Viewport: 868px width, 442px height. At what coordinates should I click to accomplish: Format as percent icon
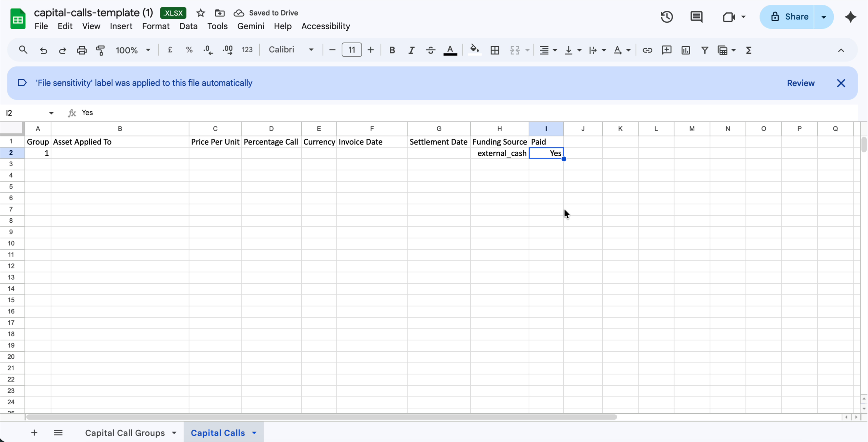click(x=189, y=50)
